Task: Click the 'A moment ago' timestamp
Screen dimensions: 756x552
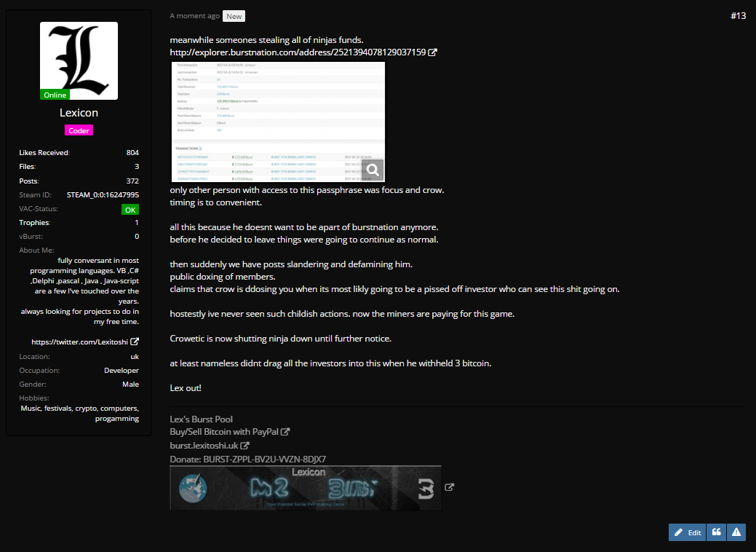Action: tap(194, 16)
